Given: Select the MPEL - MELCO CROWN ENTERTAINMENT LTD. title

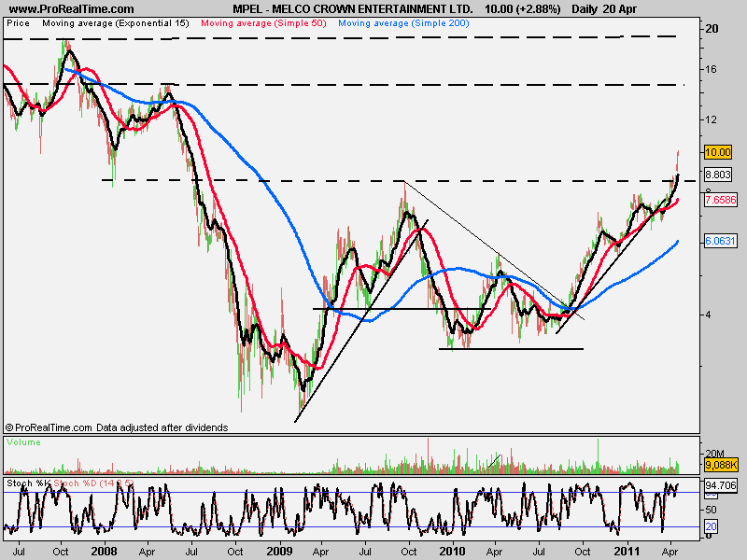Looking at the screenshot, I should (353, 9).
